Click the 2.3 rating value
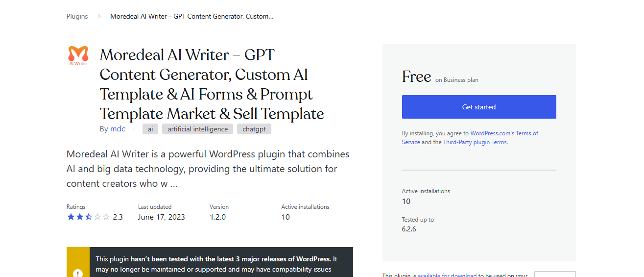This screenshot has width=644, height=277. click(x=118, y=217)
